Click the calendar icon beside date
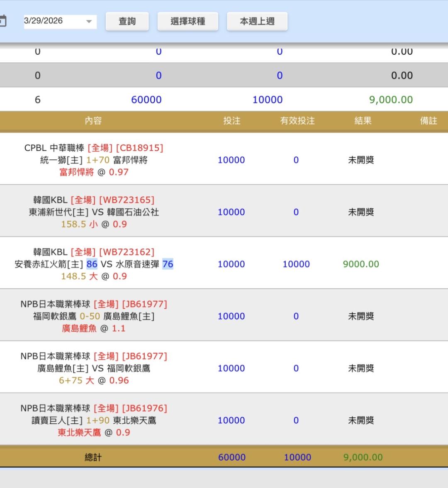 tap(2, 21)
